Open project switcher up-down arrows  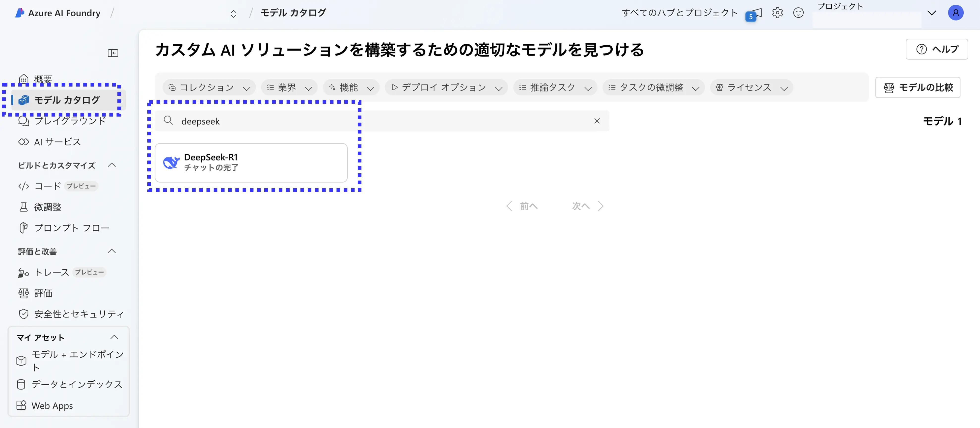pos(234,14)
